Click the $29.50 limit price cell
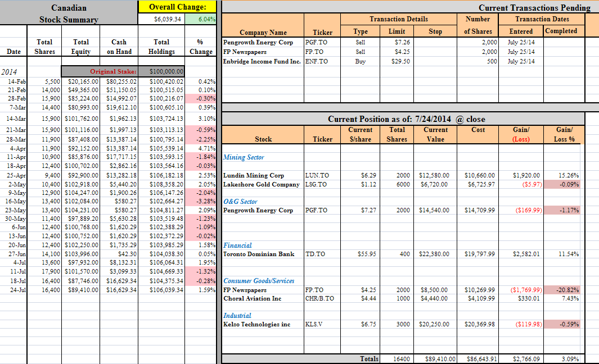This screenshot has width=599, height=364. click(397, 61)
